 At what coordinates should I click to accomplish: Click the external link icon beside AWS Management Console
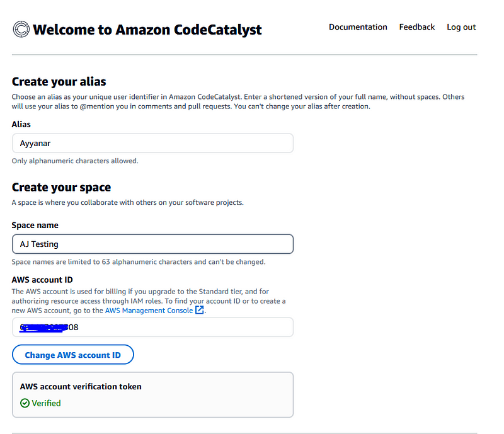[198, 309]
